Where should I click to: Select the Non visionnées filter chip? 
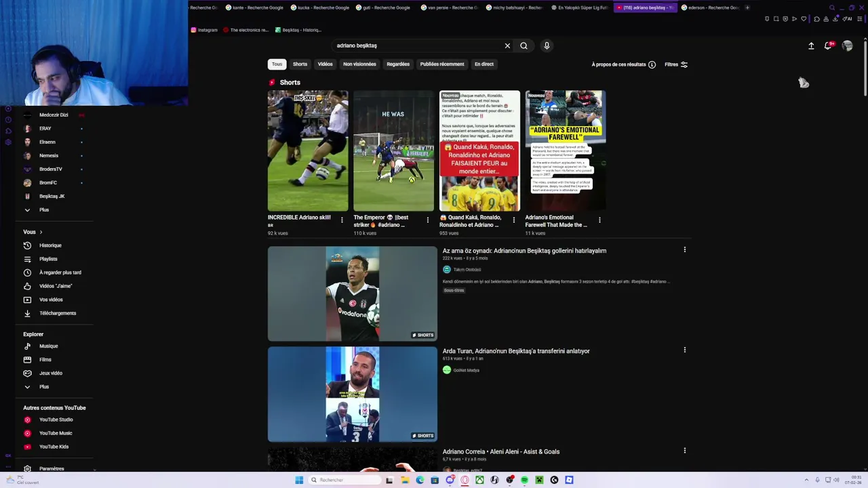359,64
